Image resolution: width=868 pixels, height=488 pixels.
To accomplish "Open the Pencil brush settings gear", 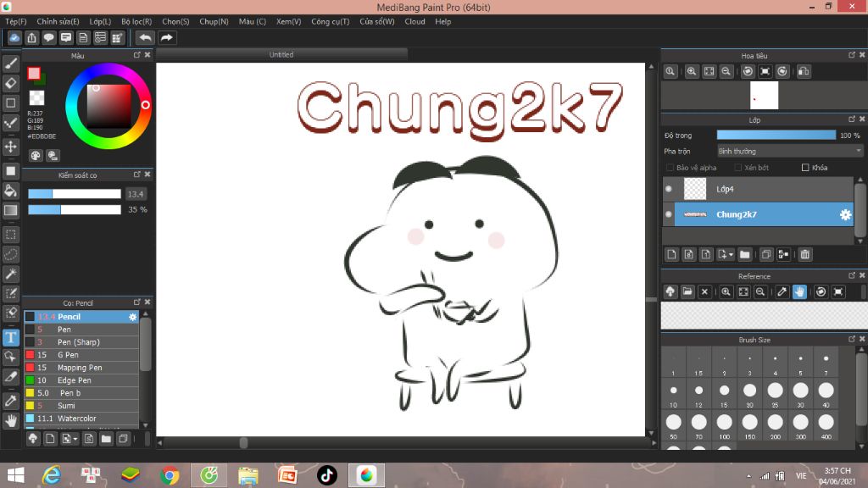I will tap(132, 317).
